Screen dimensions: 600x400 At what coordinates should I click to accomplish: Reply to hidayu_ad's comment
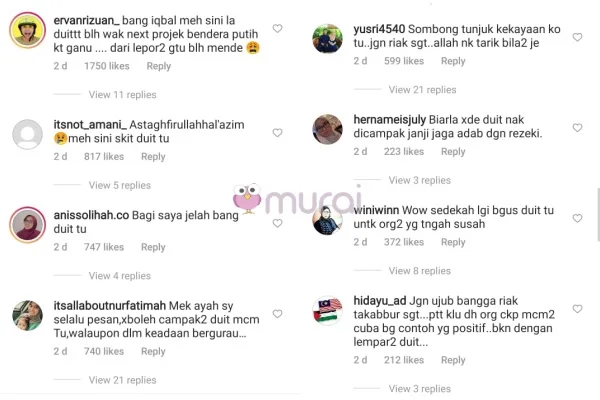tap(453, 360)
